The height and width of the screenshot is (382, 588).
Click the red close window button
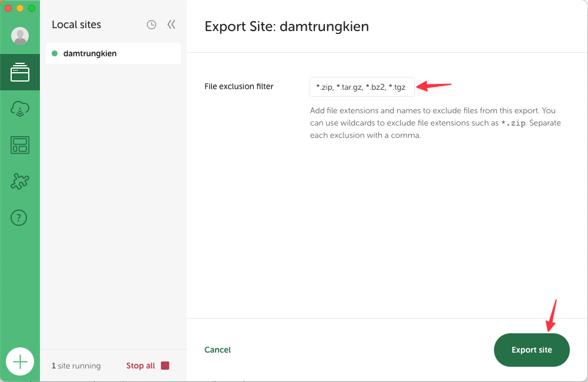[8, 8]
